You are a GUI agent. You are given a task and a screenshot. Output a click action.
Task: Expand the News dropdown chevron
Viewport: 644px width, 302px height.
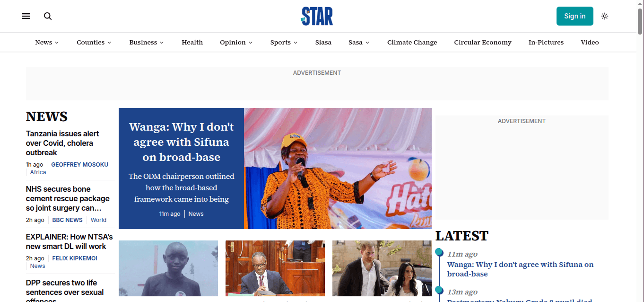coord(57,43)
